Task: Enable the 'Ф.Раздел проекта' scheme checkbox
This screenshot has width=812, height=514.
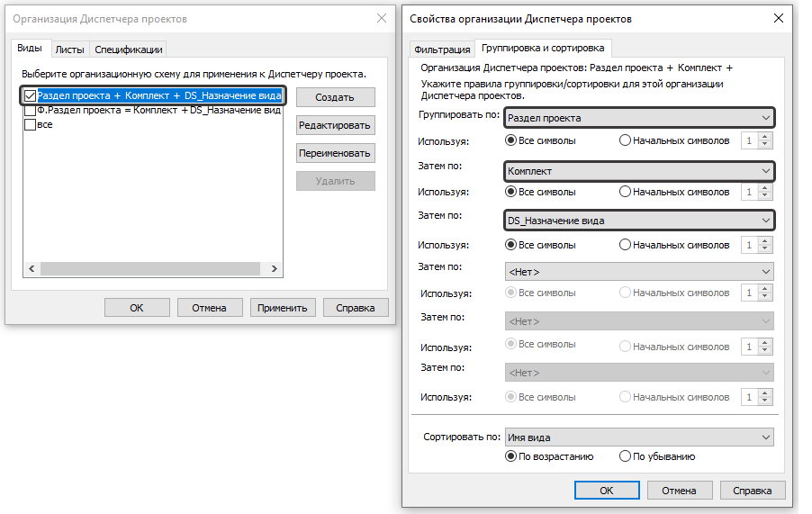Action: [31, 110]
